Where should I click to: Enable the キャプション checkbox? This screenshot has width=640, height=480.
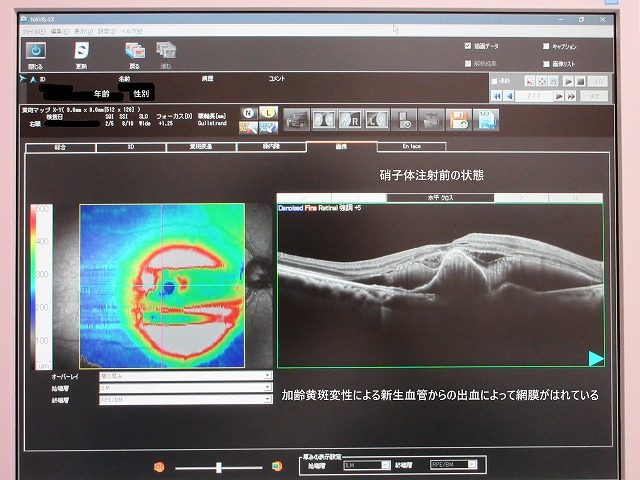pos(545,46)
